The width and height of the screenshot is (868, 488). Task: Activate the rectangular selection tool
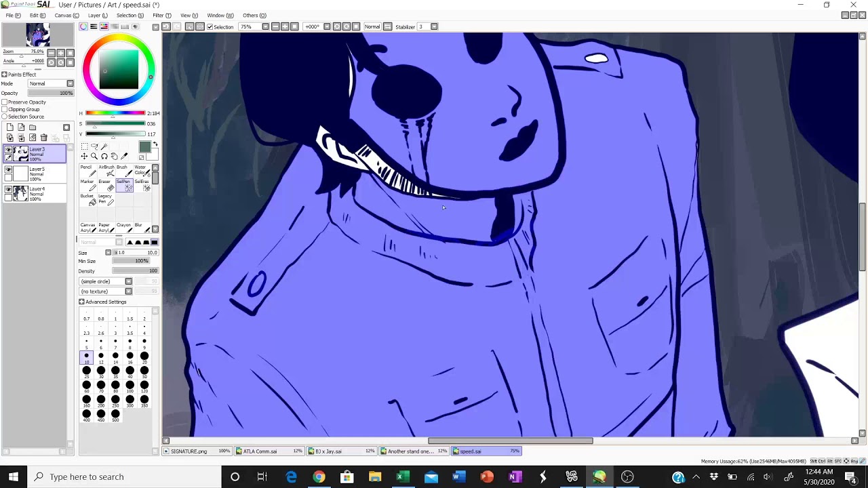[x=85, y=146]
